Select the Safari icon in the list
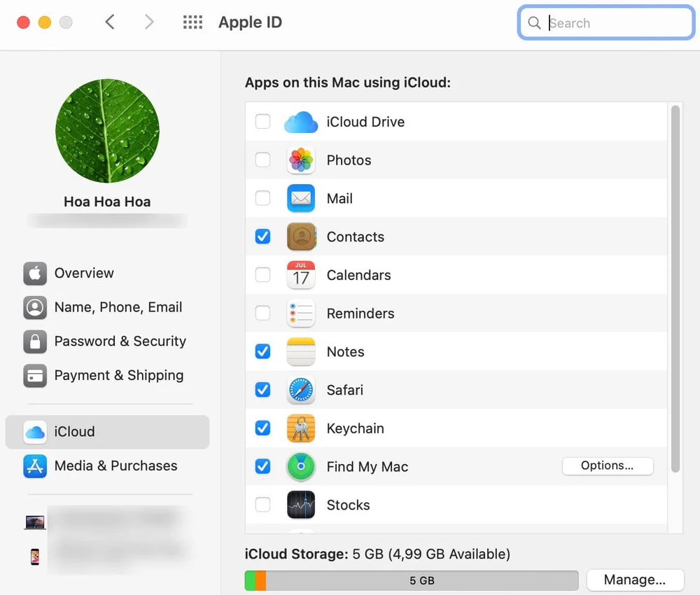This screenshot has width=700, height=595. [x=301, y=390]
